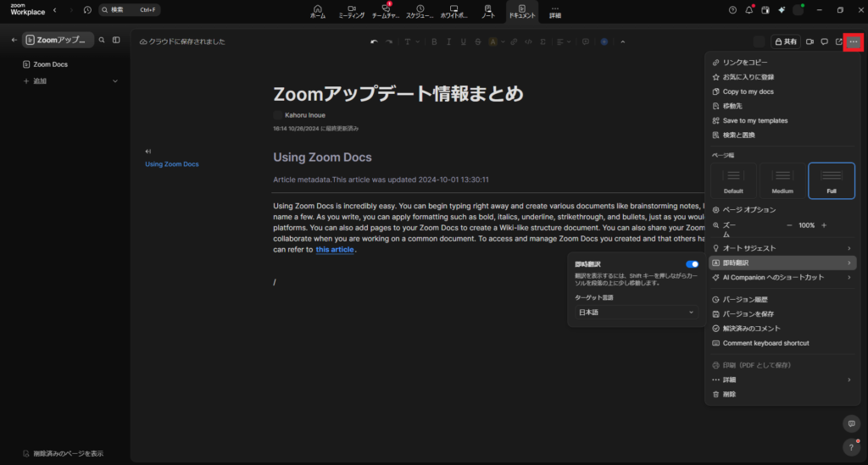Open the Whiteboard tab icon
The width and height of the screenshot is (868, 465).
pyautogui.click(x=453, y=11)
